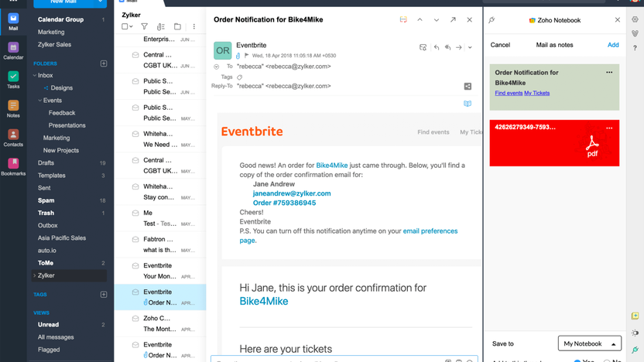This screenshot has width=644, height=362.
Task: Filter the Zylker message list
Action: tap(144, 26)
